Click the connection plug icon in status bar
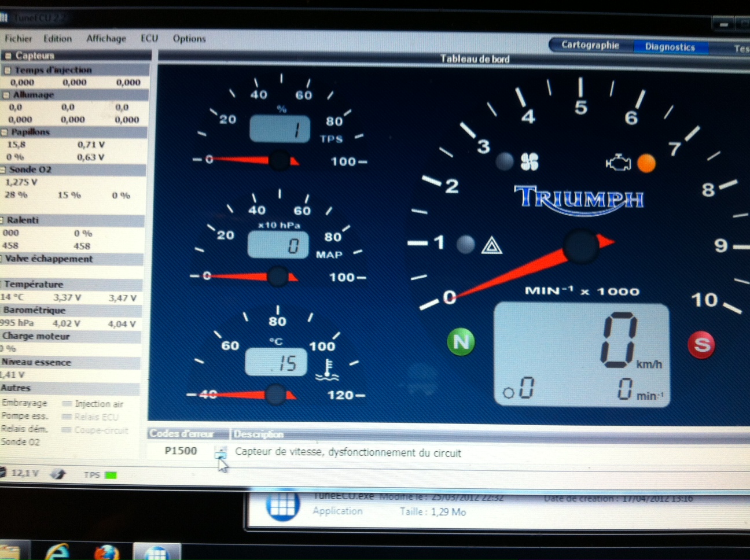 [x=57, y=474]
